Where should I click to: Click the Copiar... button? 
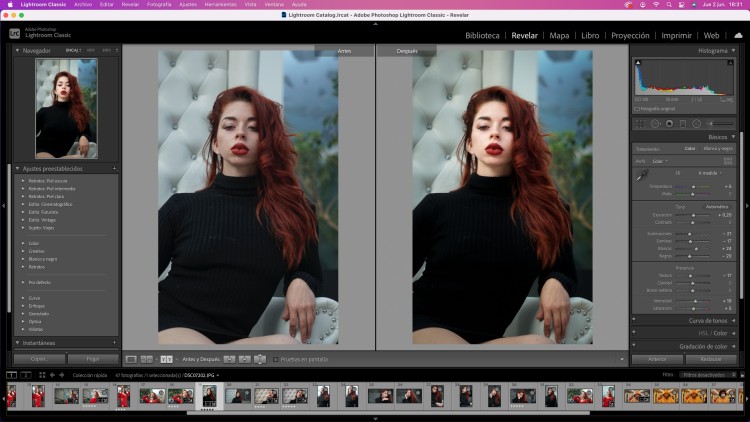tap(40, 359)
